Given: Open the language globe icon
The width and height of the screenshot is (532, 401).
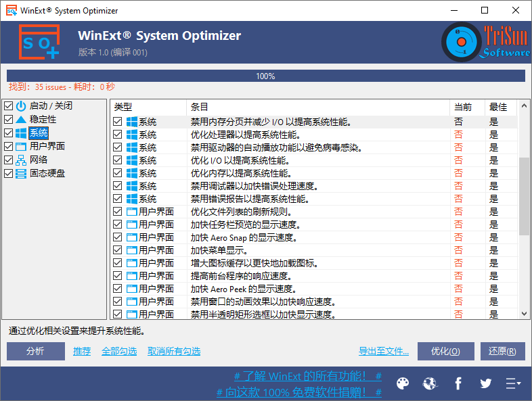Looking at the screenshot, I should pyautogui.click(x=430, y=383).
